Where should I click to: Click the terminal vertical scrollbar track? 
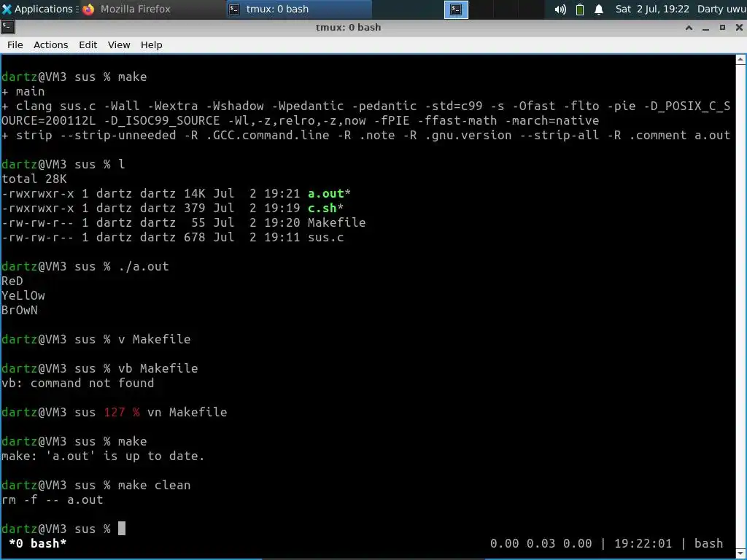coord(740,305)
